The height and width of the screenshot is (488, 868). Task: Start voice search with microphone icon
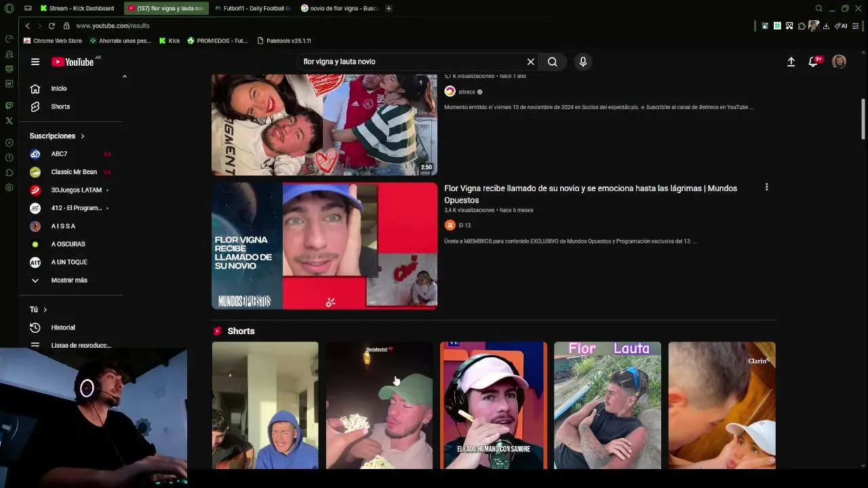(x=583, y=62)
